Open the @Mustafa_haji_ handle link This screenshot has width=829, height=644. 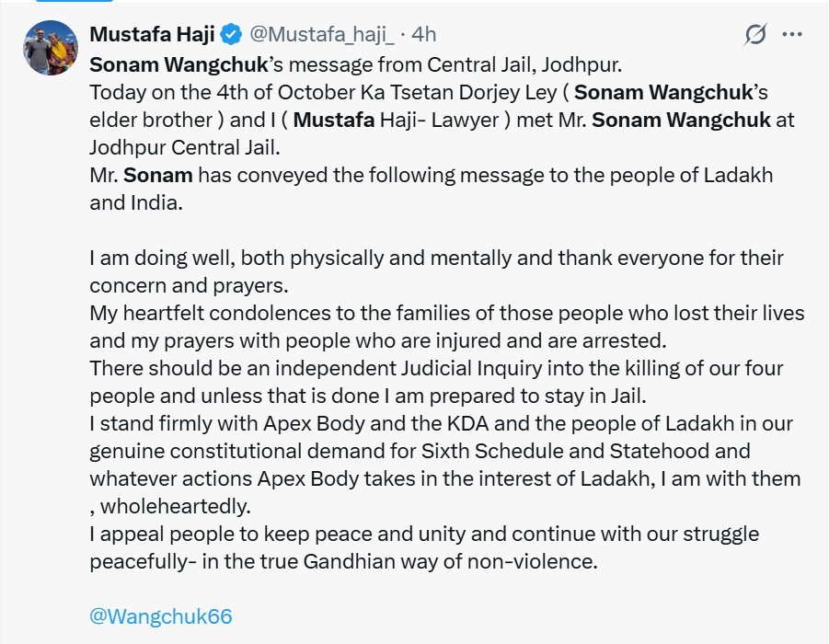click(322, 35)
